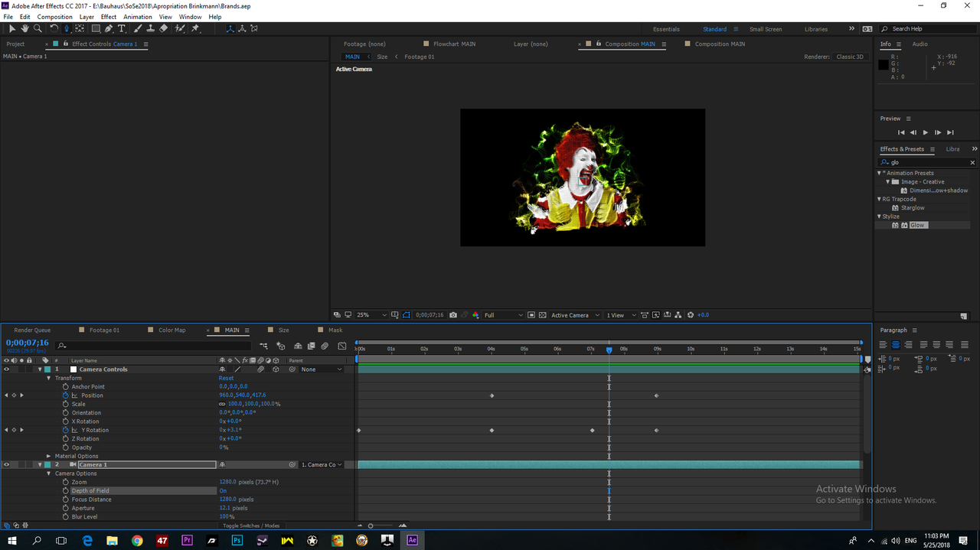Viewport: 980px width, 550px height.
Task: Toggle Draft 3D in the timeline header
Action: (281, 346)
